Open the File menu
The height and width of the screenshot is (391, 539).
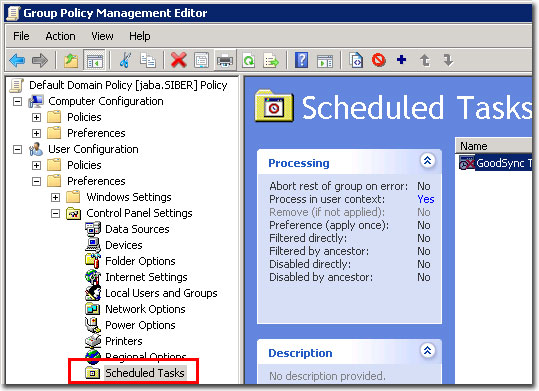(x=21, y=36)
